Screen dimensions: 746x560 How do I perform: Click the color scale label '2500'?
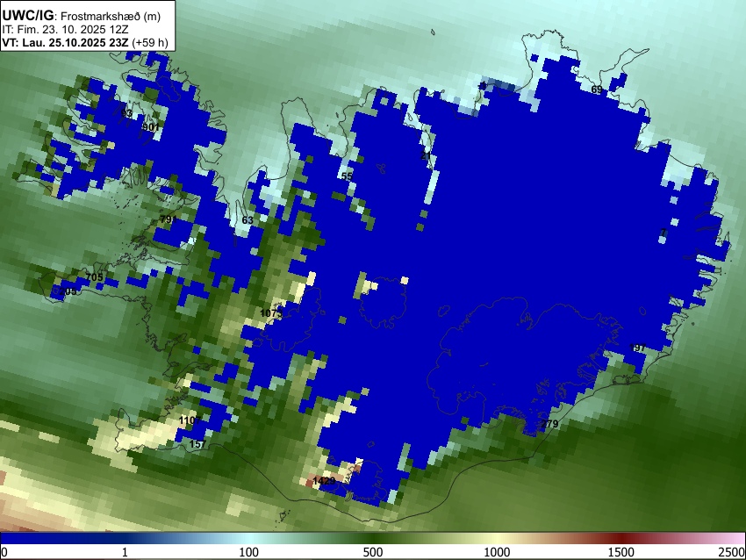pyautogui.click(x=732, y=552)
